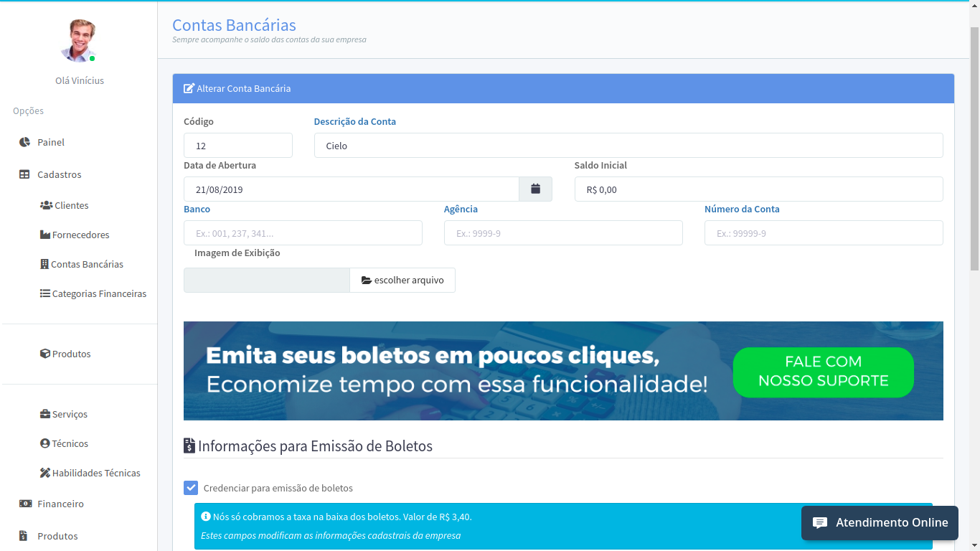Click the Financeiro money icon
980x551 pixels.
25,504
